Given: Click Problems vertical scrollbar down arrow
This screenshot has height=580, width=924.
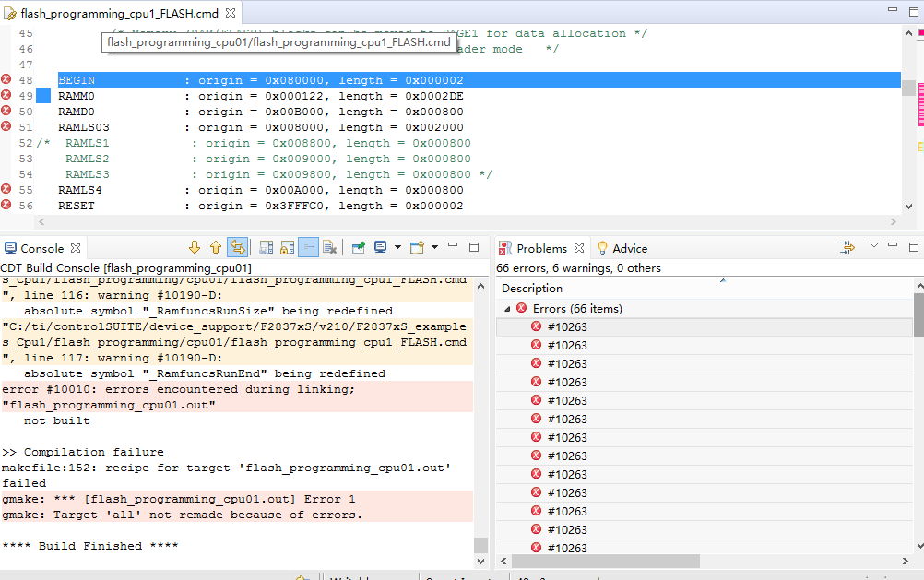Looking at the screenshot, I should point(918,546).
